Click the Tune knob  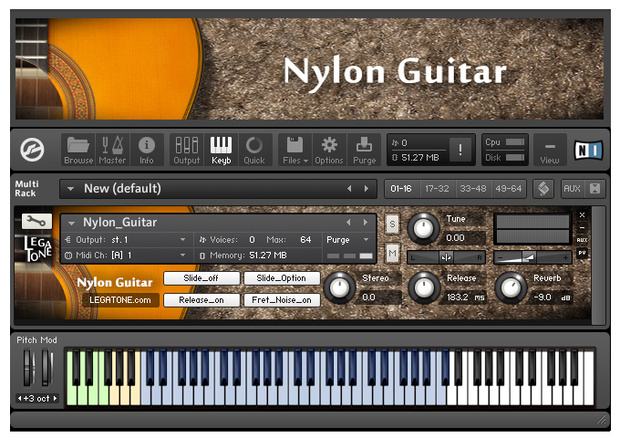tap(423, 228)
